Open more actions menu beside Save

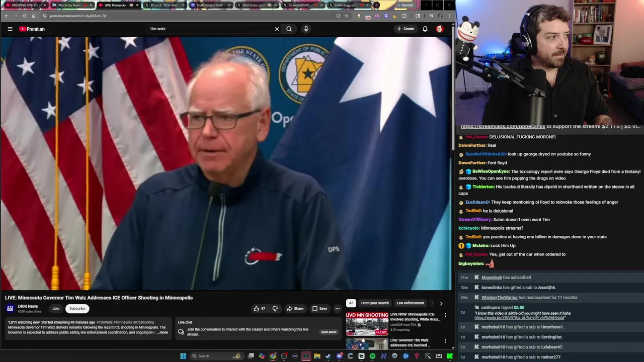(x=338, y=309)
